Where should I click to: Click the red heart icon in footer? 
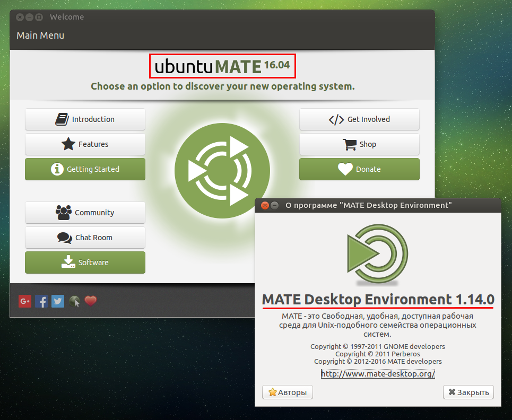pyautogui.click(x=91, y=301)
